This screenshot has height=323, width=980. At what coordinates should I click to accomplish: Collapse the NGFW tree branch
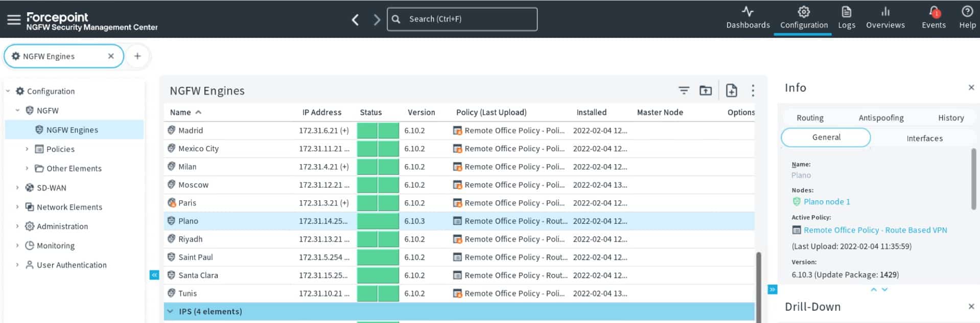[18, 110]
